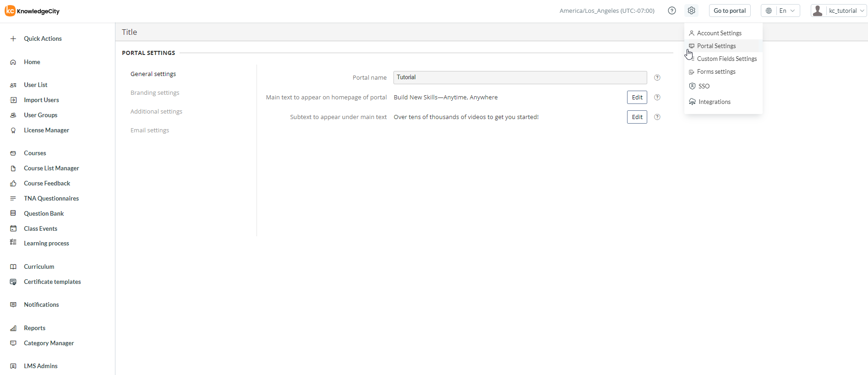Viewport: 868px width, 375px height.
Task: Switch to Email settings tab
Action: click(x=150, y=130)
